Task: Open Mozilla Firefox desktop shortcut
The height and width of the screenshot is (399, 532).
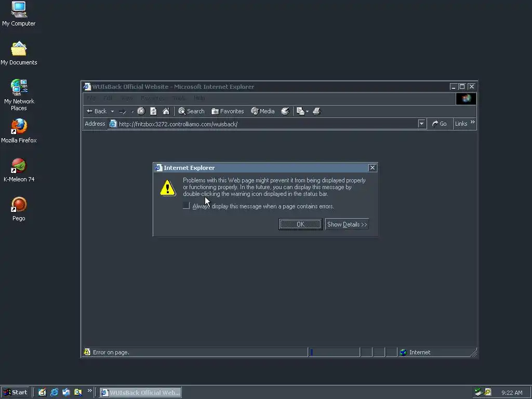Action: pyautogui.click(x=19, y=130)
